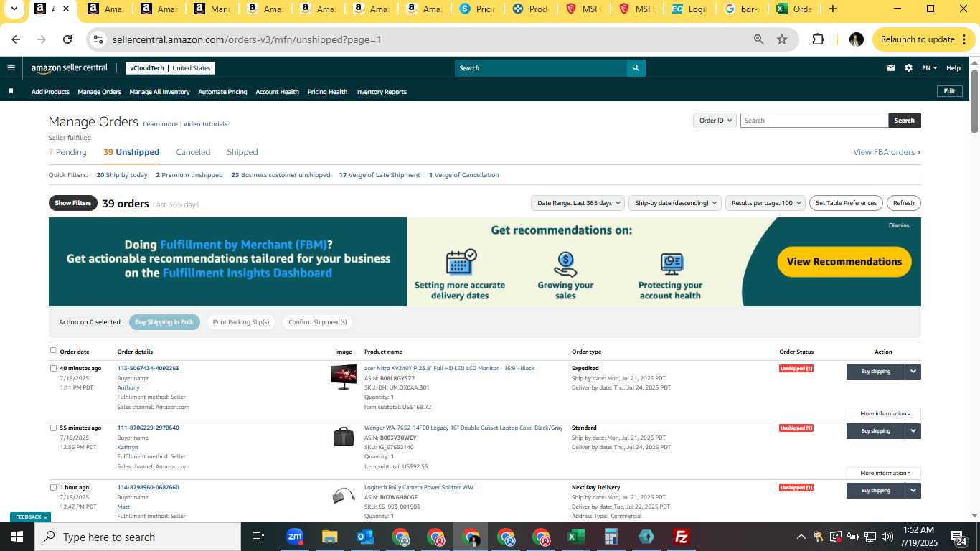Select order 114-8798960-0682660 checkbox
This screenshot has height=551, width=980.
pos(53,487)
